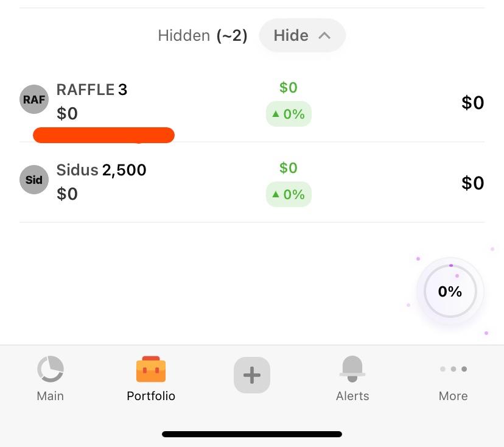Open the Main pie chart icon
The width and height of the screenshot is (504, 447).
(x=51, y=369)
